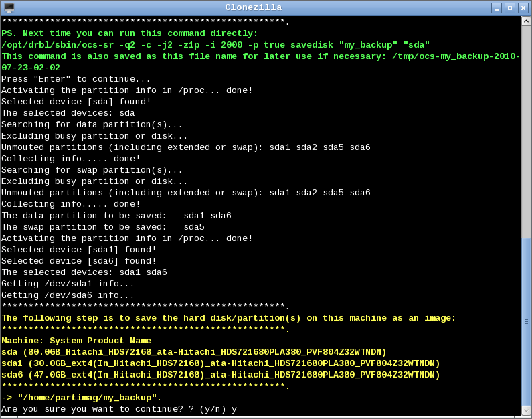This screenshot has width=532, height=419.
Task: Click 'The following step is to save' line
Action: click(x=228, y=318)
